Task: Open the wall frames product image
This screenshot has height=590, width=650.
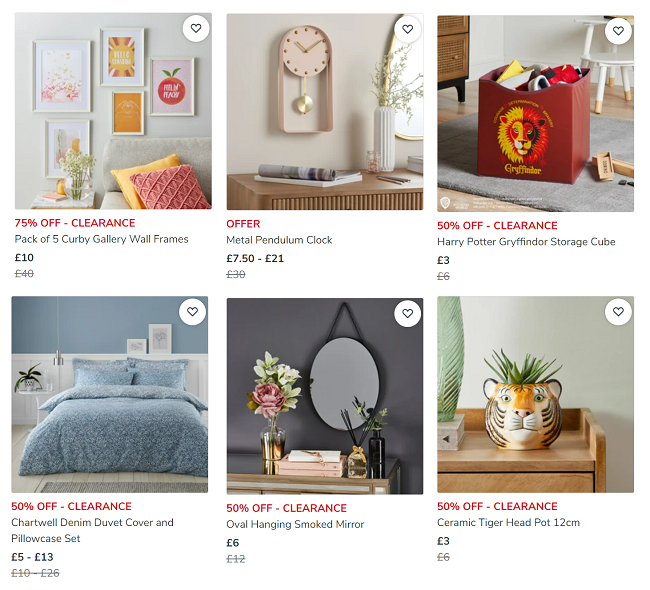Action: pos(113,111)
